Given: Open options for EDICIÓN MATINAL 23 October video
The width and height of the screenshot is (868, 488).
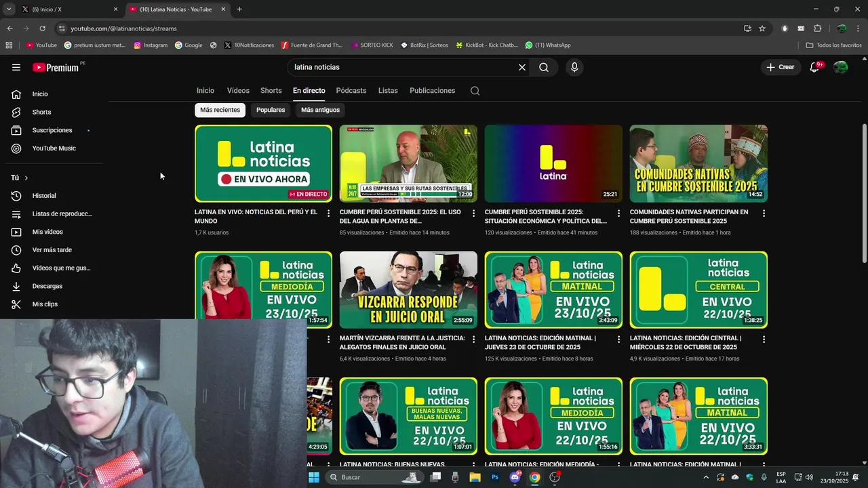Looking at the screenshot, I should [618, 340].
